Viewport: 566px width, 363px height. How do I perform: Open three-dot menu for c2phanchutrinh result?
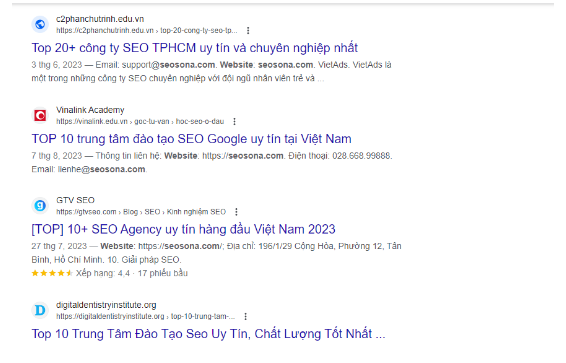(248, 31)
